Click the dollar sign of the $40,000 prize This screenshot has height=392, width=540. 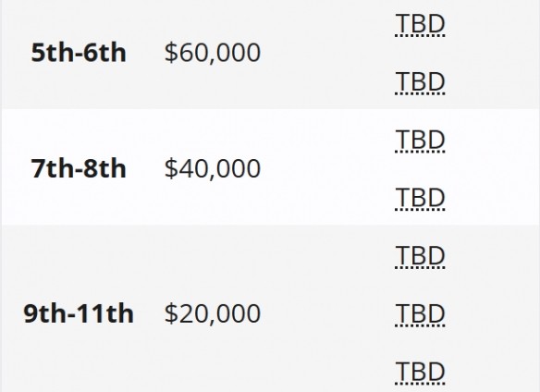170,169
